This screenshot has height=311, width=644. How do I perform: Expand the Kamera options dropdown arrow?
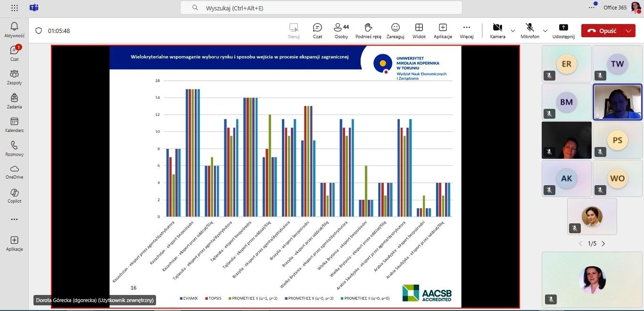pos(513,31)
